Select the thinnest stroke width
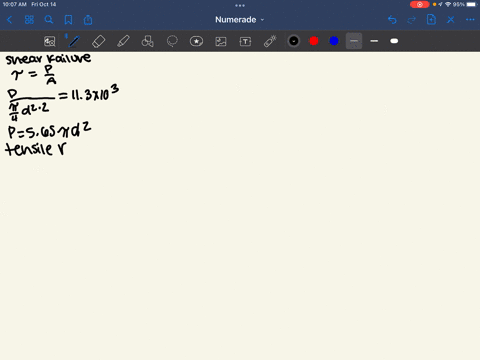Viewport: 480px width, 360px height. click(354, 41)
